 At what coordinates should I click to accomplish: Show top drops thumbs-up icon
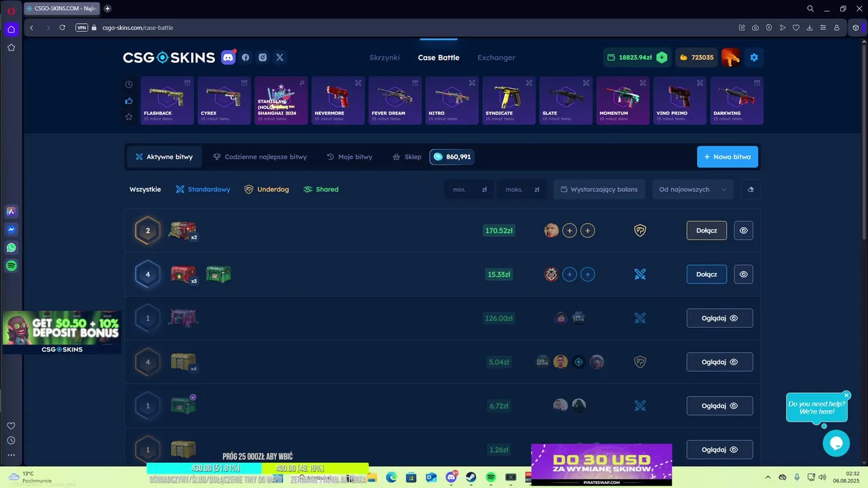pyautogui.click(x=129, y=101)
